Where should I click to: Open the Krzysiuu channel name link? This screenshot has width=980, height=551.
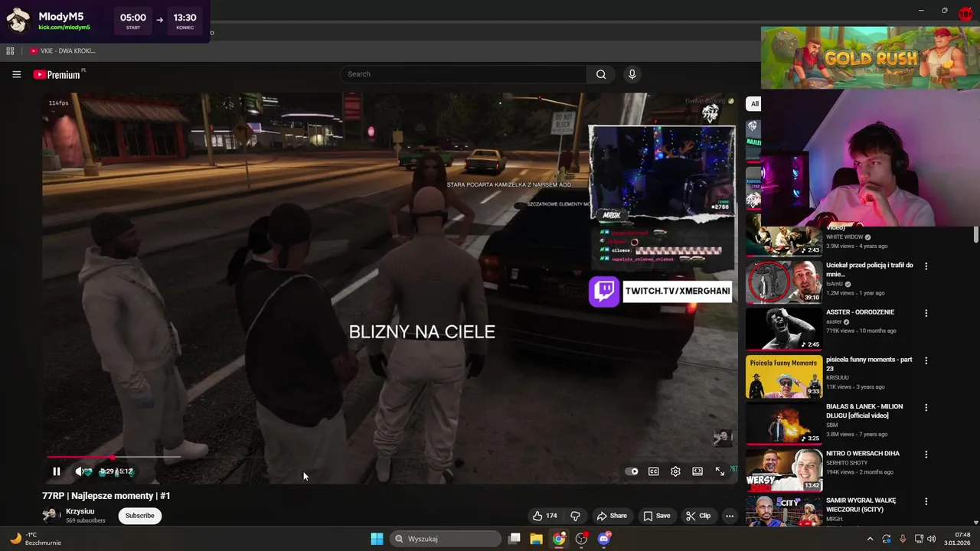(80, 511)
